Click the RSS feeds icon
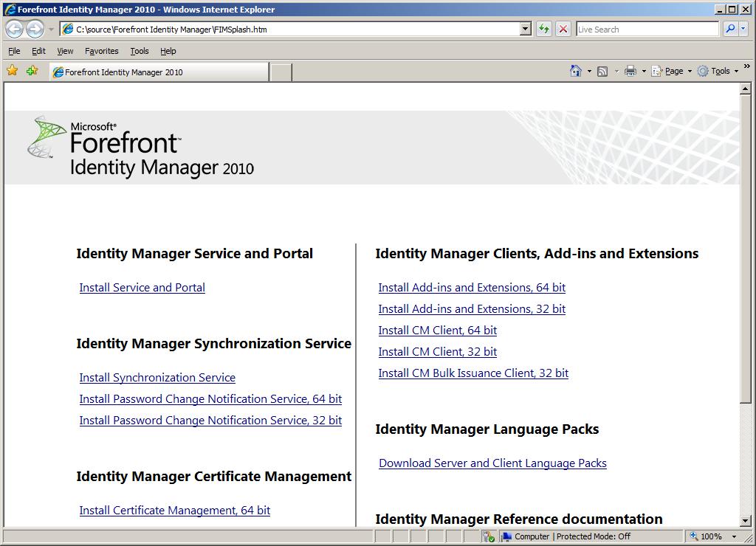This screenshot has height=546, width=756. [602, 72]
